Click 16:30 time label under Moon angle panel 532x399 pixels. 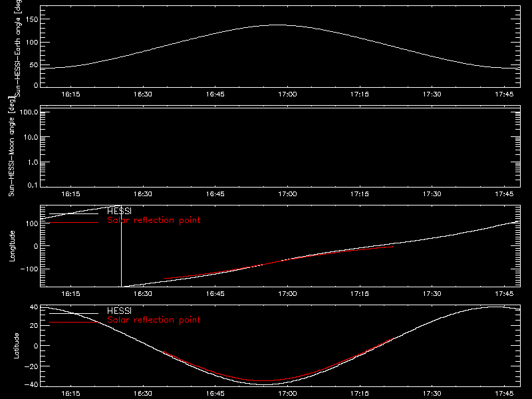pos(143,194)
